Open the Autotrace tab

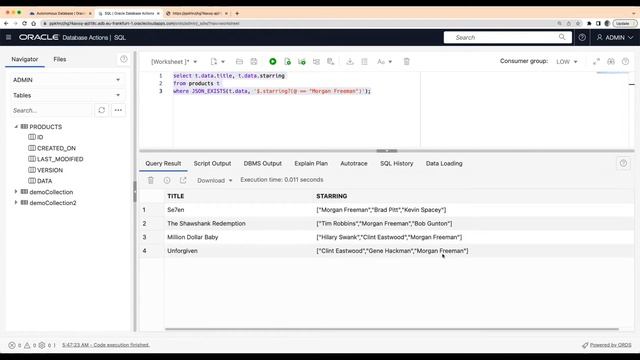[354, 163]
